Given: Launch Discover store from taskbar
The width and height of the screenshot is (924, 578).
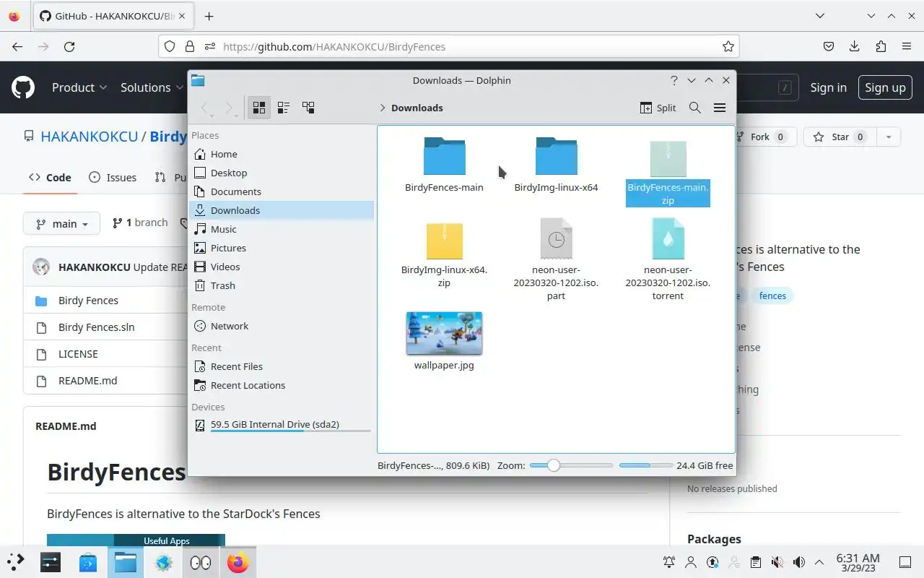Looking at the screenshot, I should pyautogui.click(x=88, y=562).
